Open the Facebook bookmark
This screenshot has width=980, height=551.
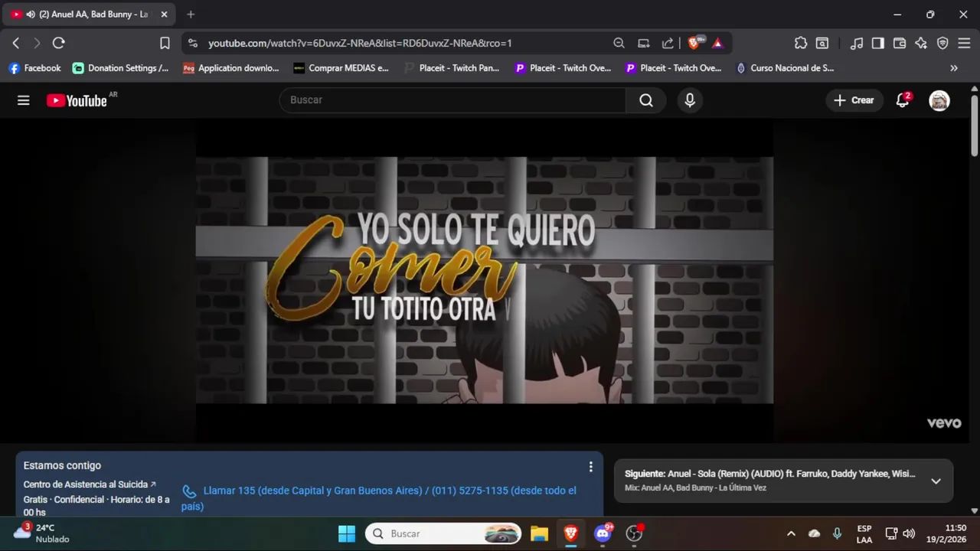coord(34,68)
